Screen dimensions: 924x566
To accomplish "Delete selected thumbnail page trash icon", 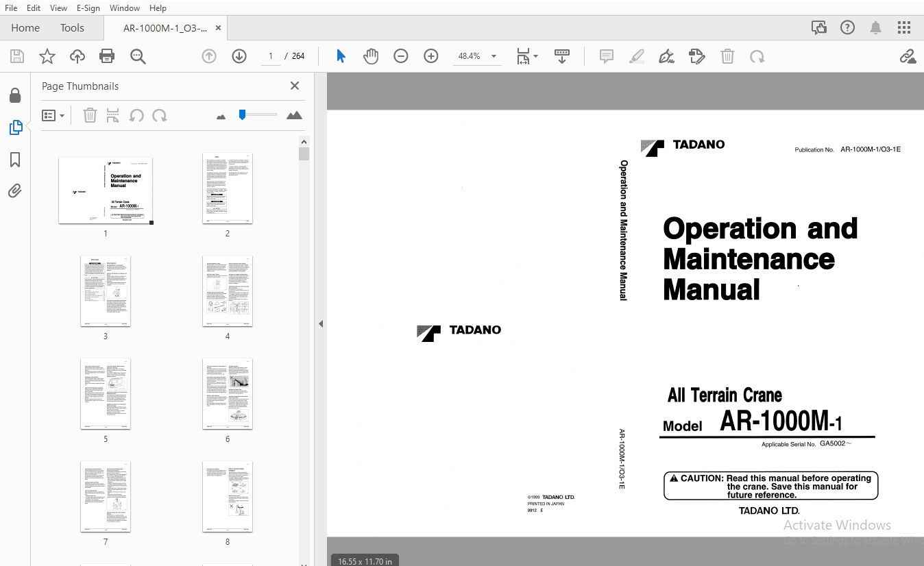I will 90,115.
